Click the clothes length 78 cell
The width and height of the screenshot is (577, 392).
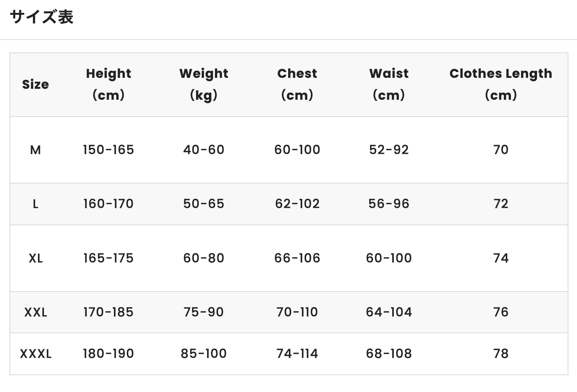501,354
